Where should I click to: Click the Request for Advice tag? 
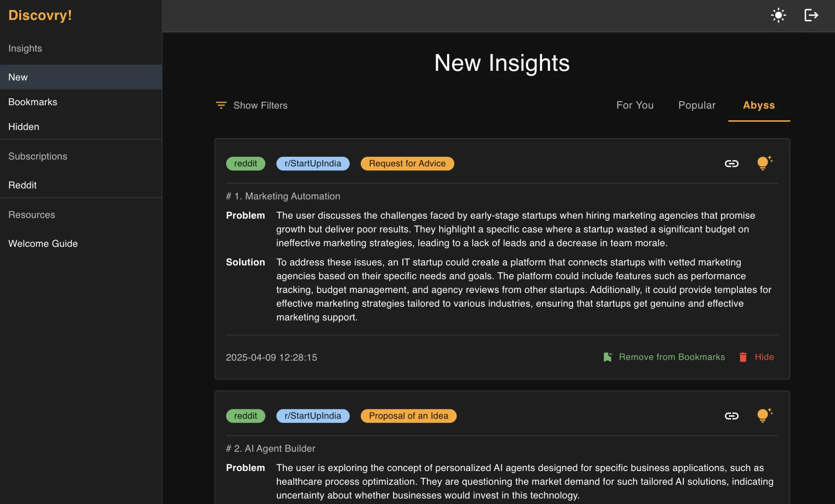[407, 164]
